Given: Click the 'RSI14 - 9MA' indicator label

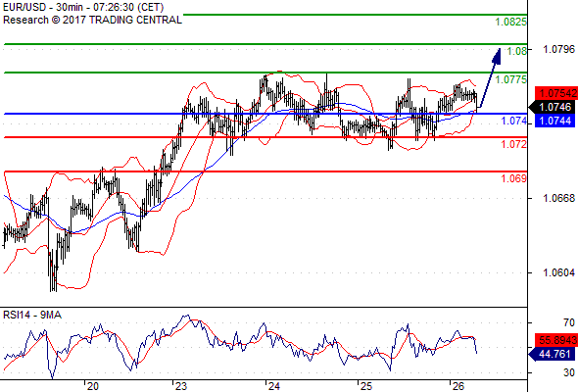Looking at the screenshot, I should coord(32,315).
